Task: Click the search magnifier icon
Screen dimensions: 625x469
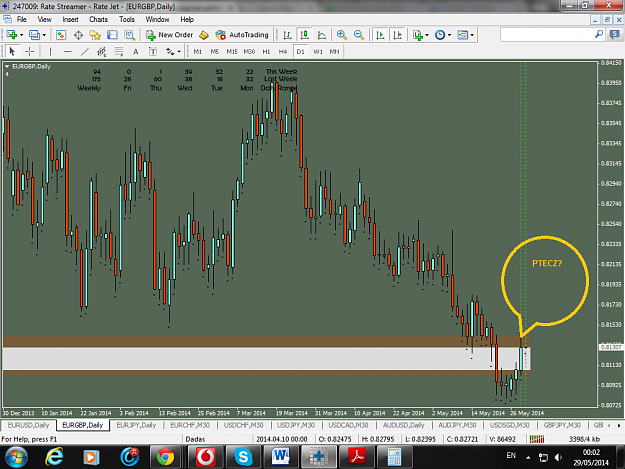Action: pos(599,35)
